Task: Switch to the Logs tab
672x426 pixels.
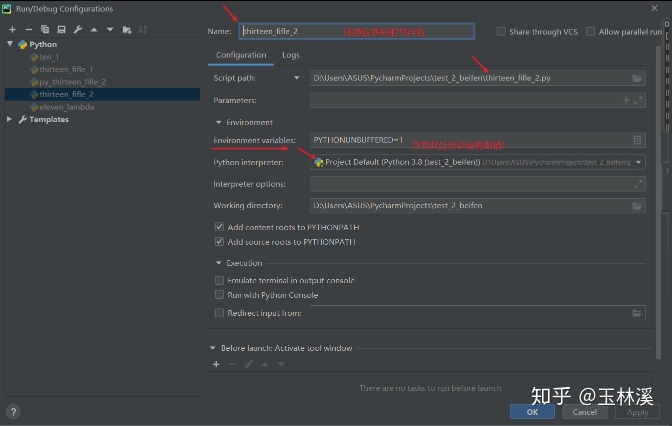Action: [x=291, y=55]
